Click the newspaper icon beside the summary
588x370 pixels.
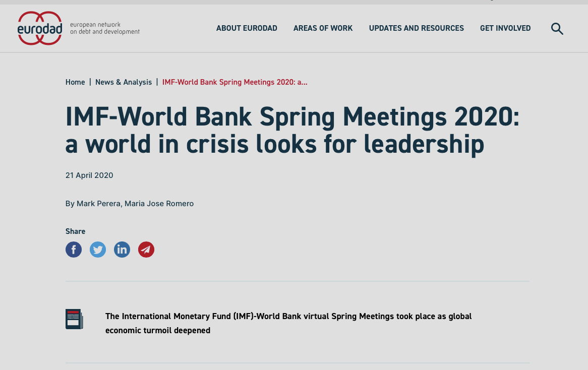pos(74,319)
